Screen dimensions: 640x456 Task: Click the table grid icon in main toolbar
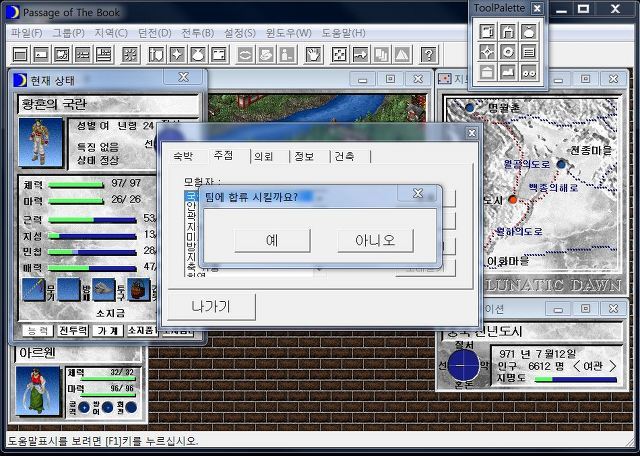click(x=104, y=54)
